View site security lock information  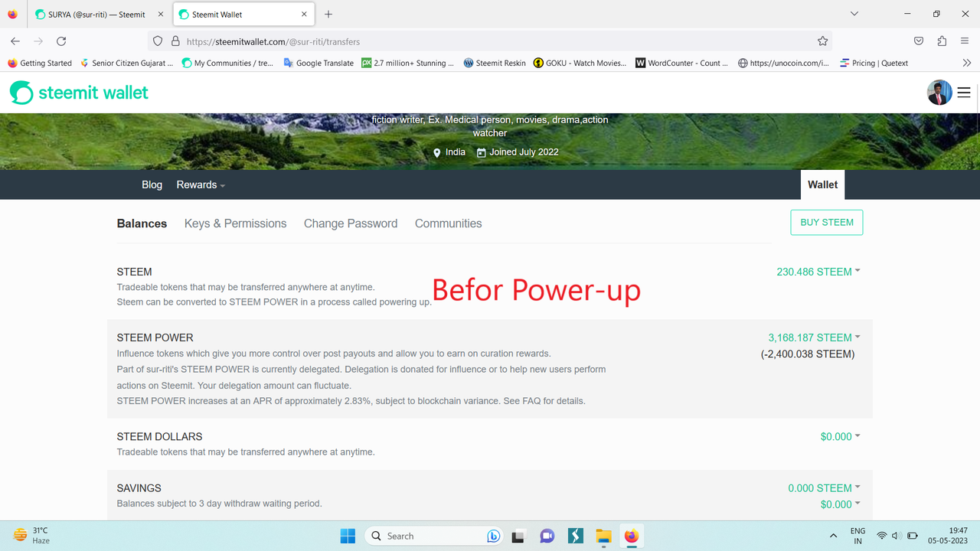175,41
